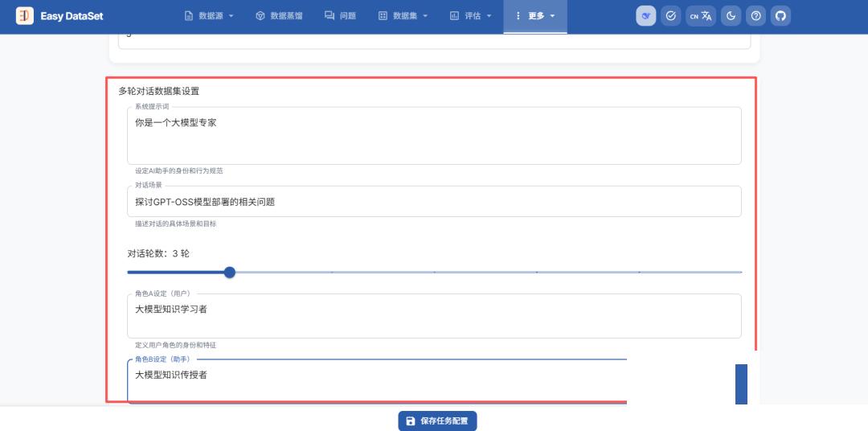
Task: Open the 更多 menu
Action: click(x=535, y=16)
